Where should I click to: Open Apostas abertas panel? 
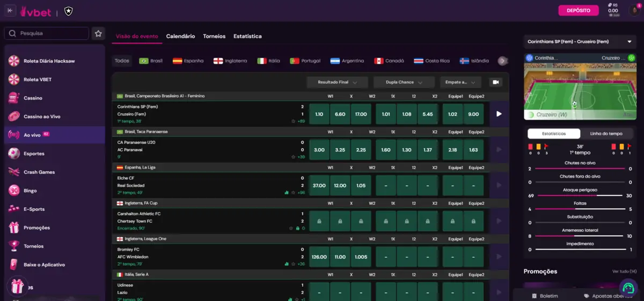point(608,296)
